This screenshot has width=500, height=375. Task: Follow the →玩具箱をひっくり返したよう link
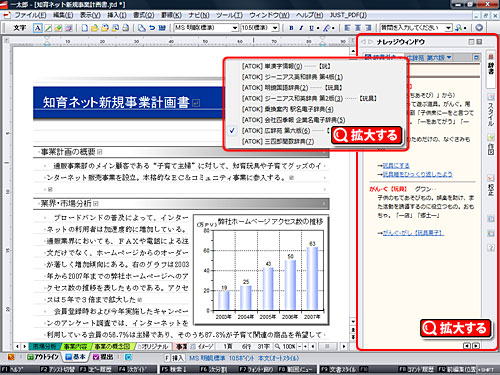click(415, 174)
